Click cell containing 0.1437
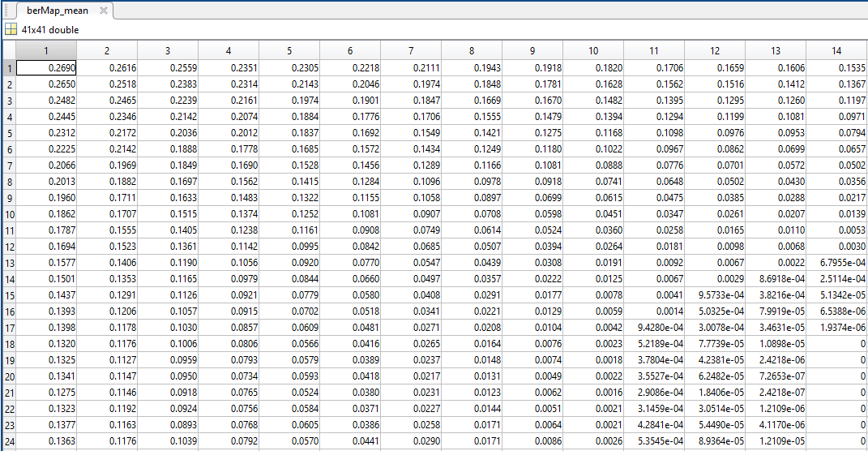The image size is (868, 451). [x=46, y=294]
